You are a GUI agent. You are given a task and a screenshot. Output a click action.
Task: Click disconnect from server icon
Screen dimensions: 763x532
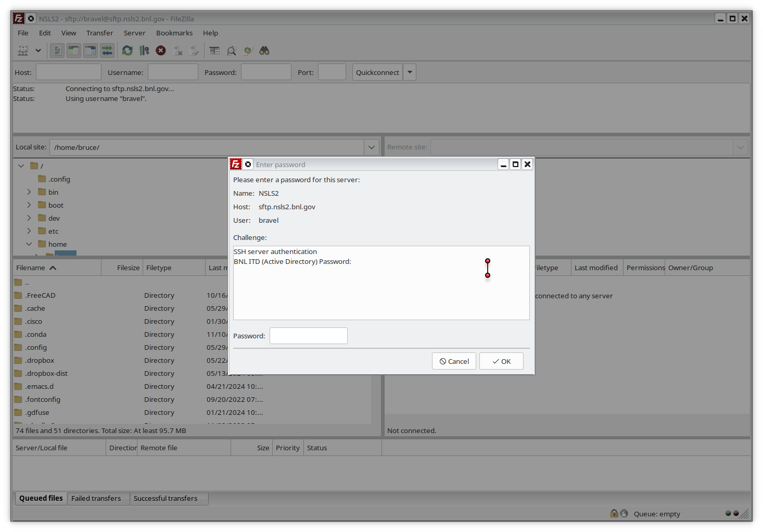(x=178, y=50)
